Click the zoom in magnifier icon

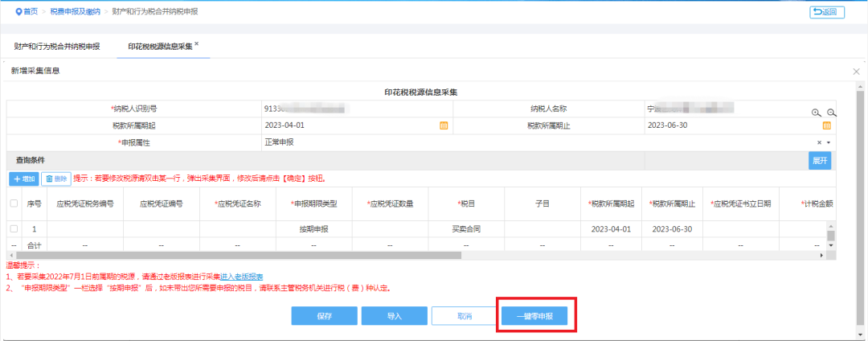(816, 113)
